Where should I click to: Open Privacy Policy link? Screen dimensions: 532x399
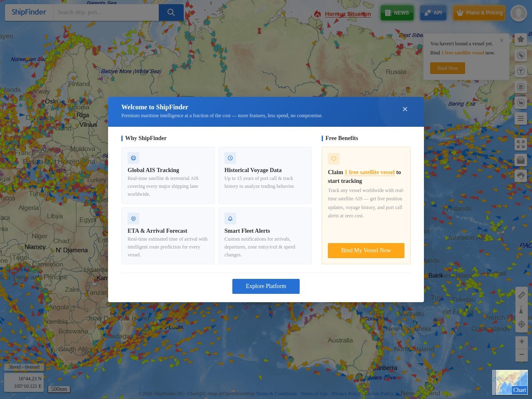pyautogui.click(x=346, y=394)
